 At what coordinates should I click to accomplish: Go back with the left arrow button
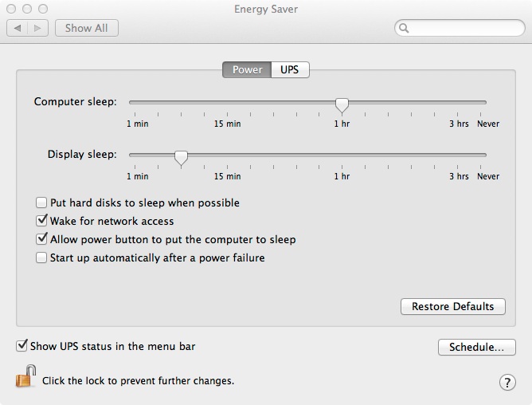pos(18,28)
